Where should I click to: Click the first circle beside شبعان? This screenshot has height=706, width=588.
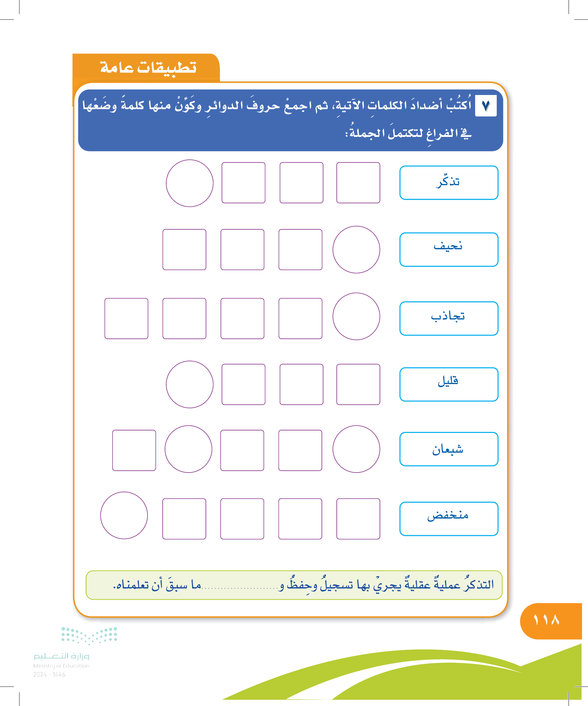tap(356, 449)
